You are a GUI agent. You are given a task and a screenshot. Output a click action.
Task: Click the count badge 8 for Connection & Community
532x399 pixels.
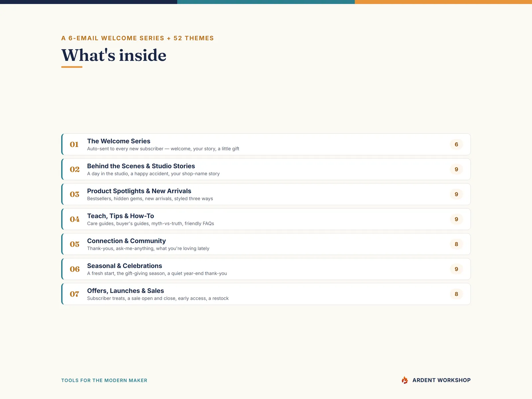click(x=456, y=244)
